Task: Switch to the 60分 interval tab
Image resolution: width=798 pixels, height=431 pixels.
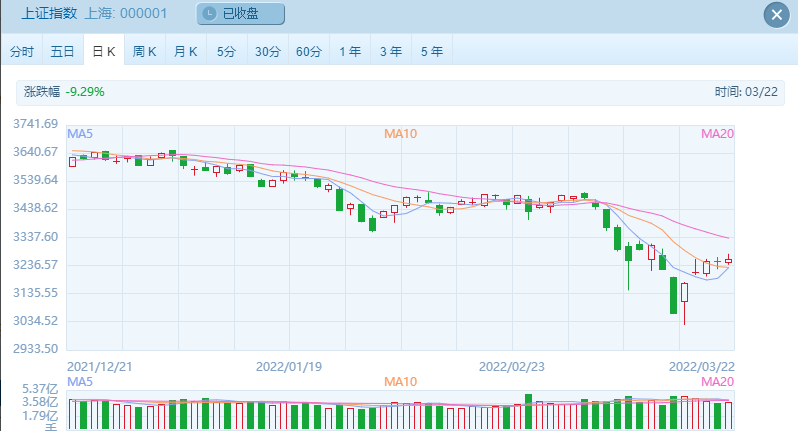Action: click(309, 51)
